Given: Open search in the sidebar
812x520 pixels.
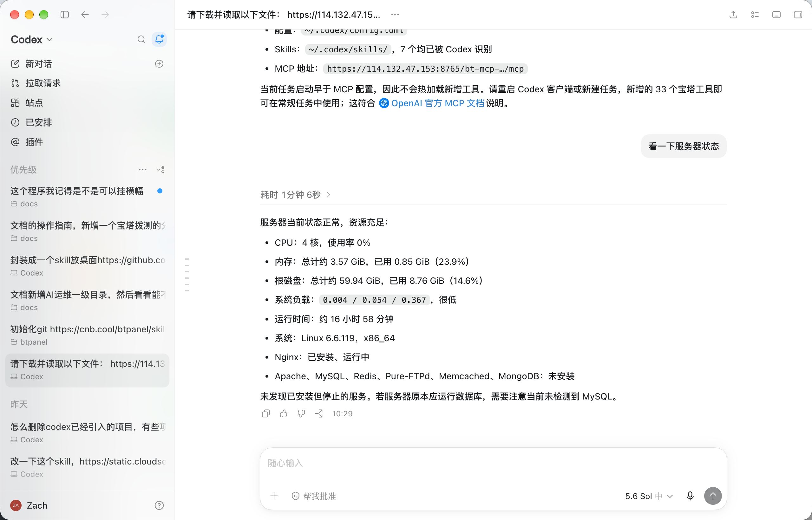Looking at the screenshot, I should click(141, 40).
